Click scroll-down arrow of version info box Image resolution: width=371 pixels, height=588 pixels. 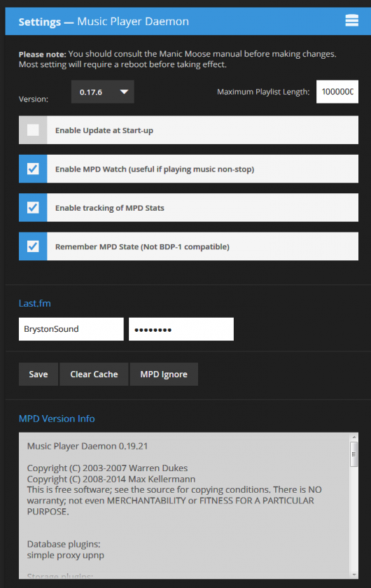tap(353, 575)
